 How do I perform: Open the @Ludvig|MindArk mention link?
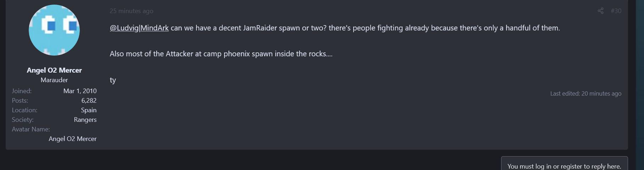click(139, 28)
